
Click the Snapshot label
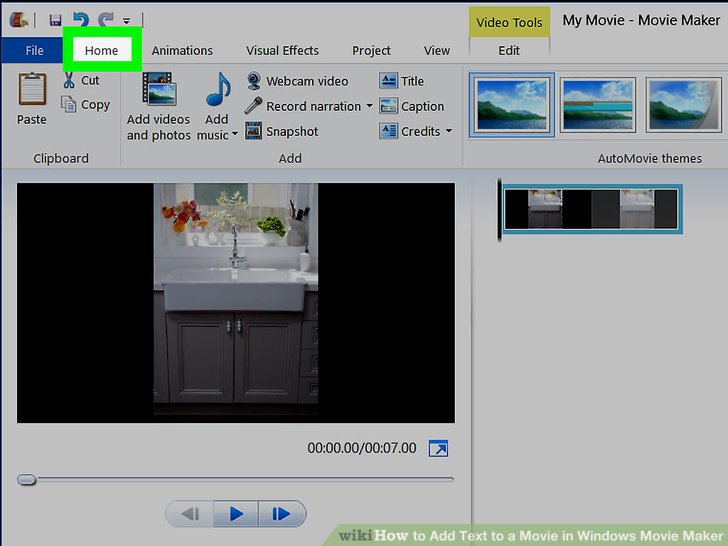(292, 132)
